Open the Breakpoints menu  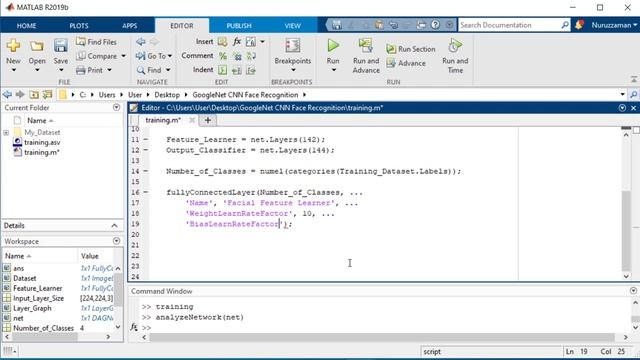[293, 55]
